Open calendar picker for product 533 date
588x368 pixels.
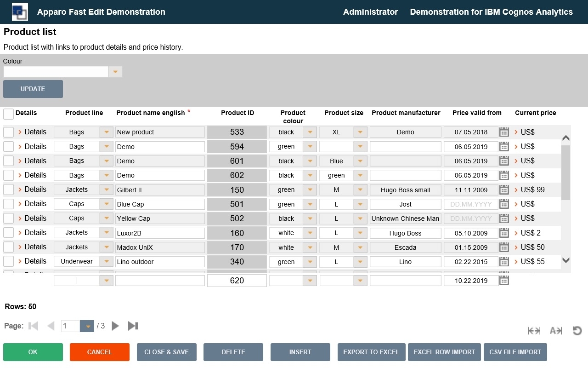pyautogui.click(x=504, y=132)
